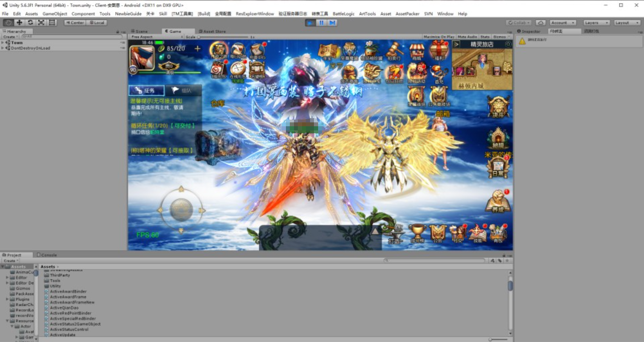
Task: Open the Account dropdown button
Action: pos(562,23)
